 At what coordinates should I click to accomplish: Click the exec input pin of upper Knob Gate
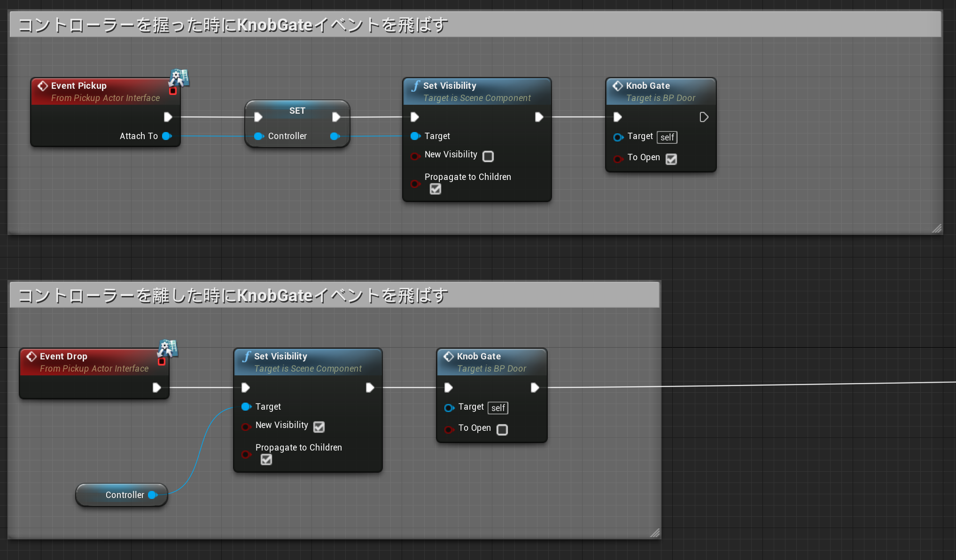pos(617,117)
